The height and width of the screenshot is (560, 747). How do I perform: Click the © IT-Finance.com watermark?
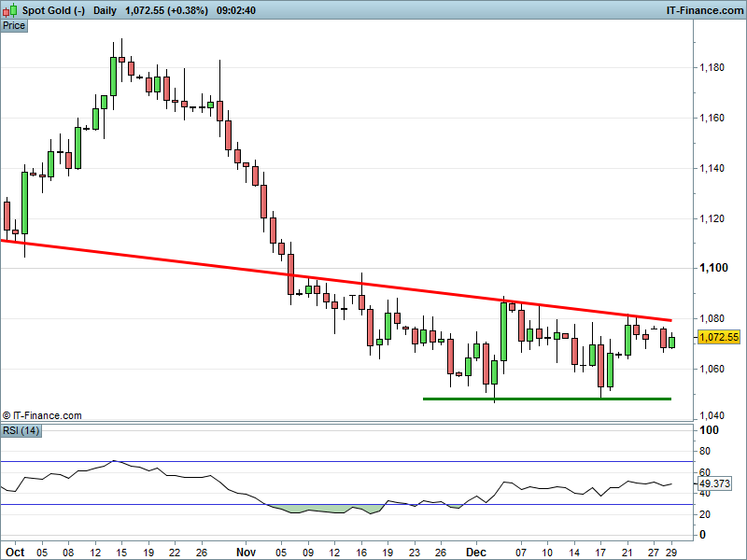point(42,415)
